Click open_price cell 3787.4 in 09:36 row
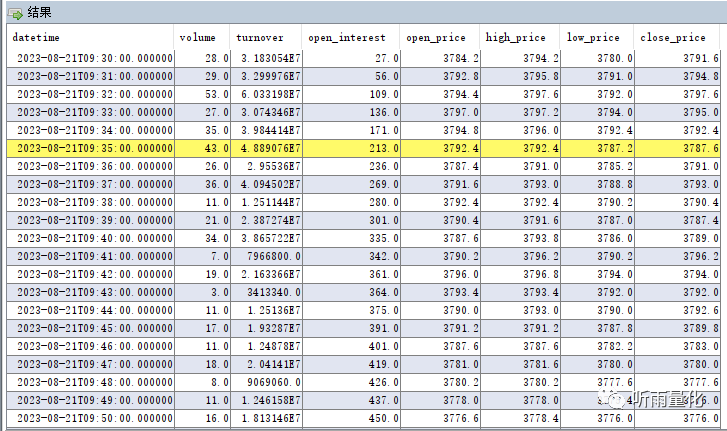The height and width of the screenshot is (431, 727). (x=440, y=166)
